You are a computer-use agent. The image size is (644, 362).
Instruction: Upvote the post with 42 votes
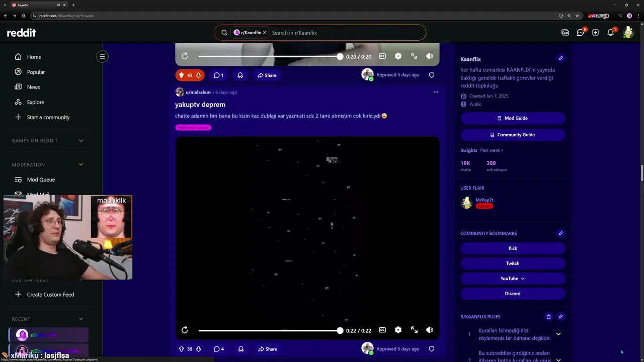181,75
